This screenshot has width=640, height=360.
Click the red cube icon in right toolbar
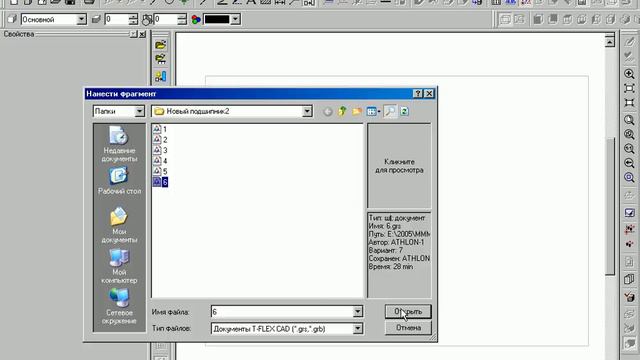coord(629,297)
